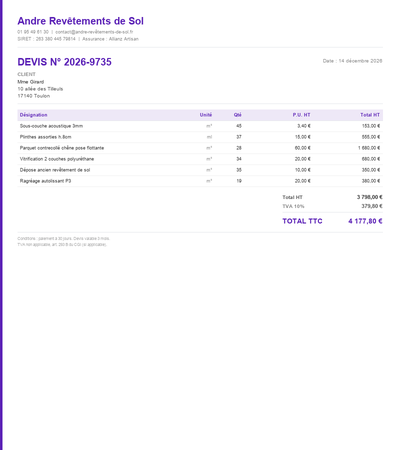Click the Unité column header
This screenshot has height=450, width=400.
coord(206,115)
